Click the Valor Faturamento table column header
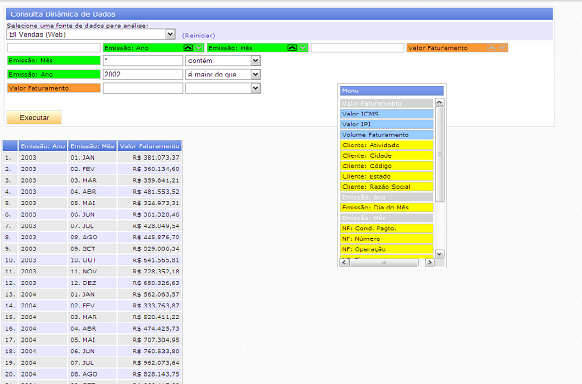Viewport: 582px width, 384px height. pos(149,146)
